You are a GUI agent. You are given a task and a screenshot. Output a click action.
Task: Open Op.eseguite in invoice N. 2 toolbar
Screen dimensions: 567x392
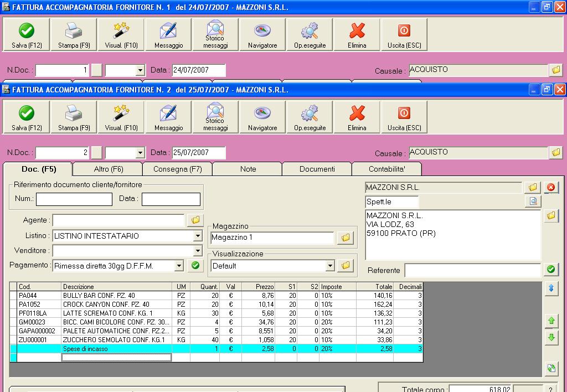click(310, 118)
